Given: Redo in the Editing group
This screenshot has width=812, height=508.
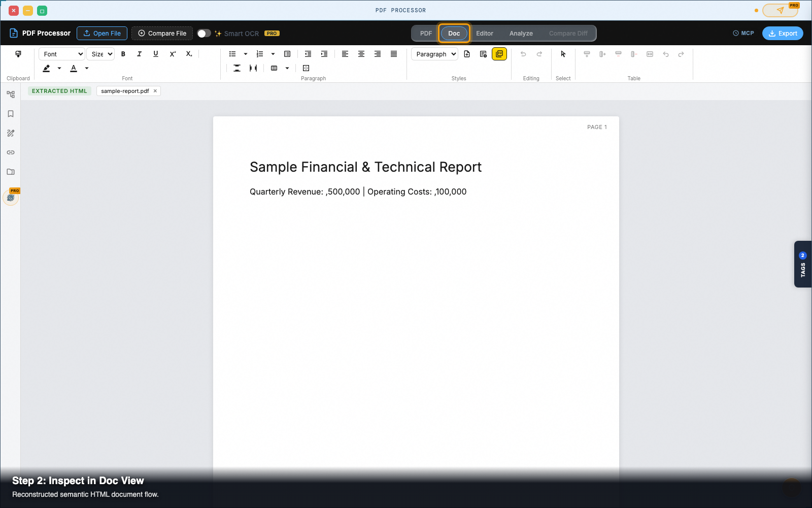Looking at the screenshot, I should click(x=539, y=54).
